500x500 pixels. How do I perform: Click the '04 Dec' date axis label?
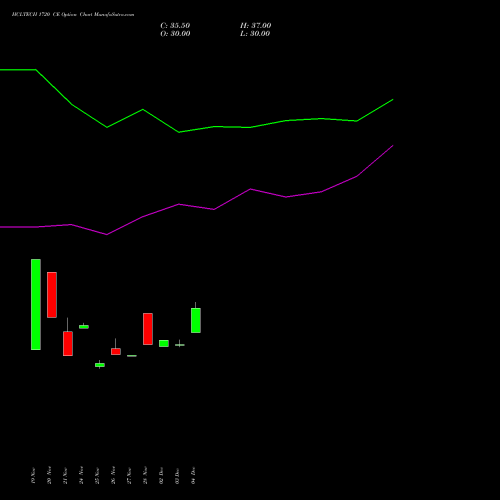pyautogui.click(x=193, y=476)
